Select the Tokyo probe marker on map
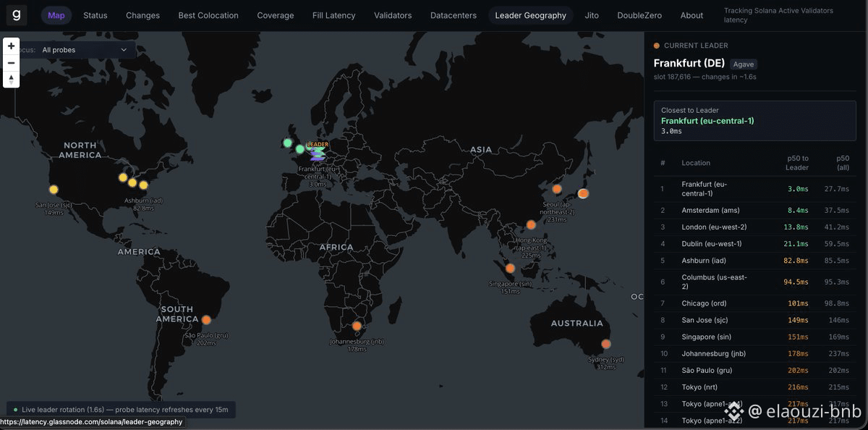This screenshot has width=868, height=430. tap(583, 193)
